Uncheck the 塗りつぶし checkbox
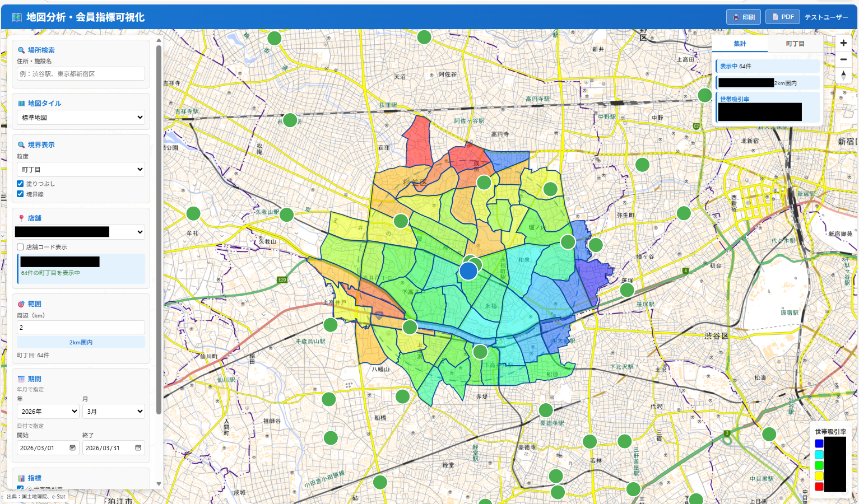 click(x=20, y=184)
